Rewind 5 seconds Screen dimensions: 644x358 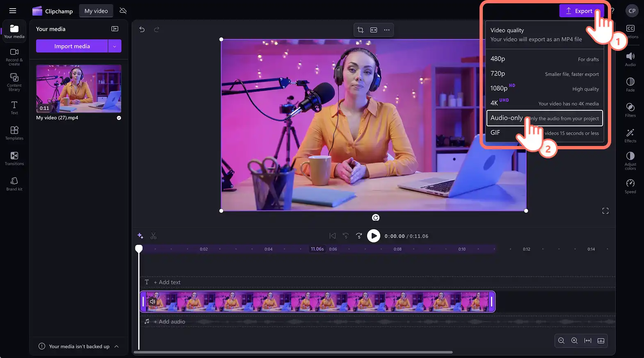pyautogui.click(x=346, y=236)
